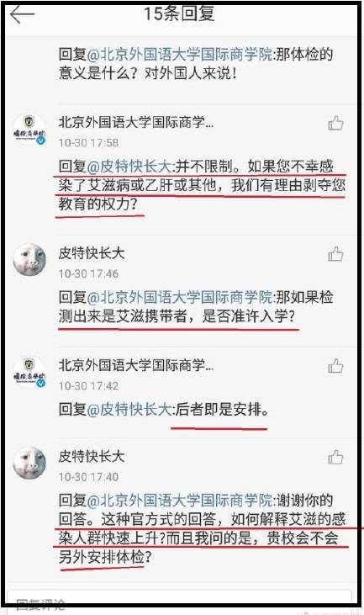The height and width of the screenshot is (615, 364).
Task: Open username 皮特快长大 posted at 17:46
Action: [x=92, y=253]
